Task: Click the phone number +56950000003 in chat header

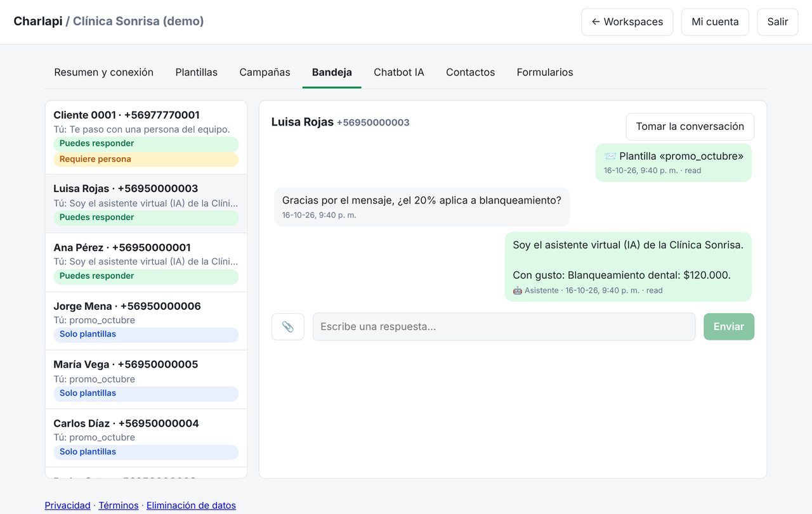Action: click(373, 123)
